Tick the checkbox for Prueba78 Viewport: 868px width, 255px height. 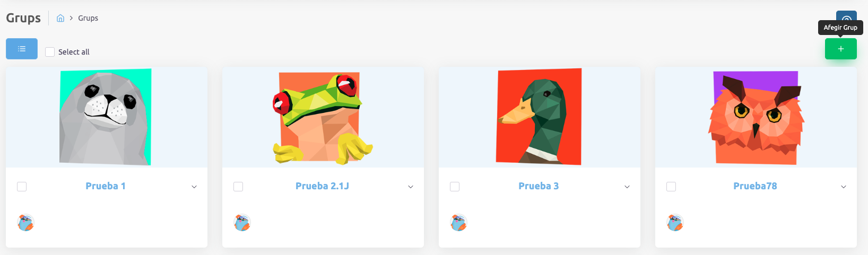(671, 187)
